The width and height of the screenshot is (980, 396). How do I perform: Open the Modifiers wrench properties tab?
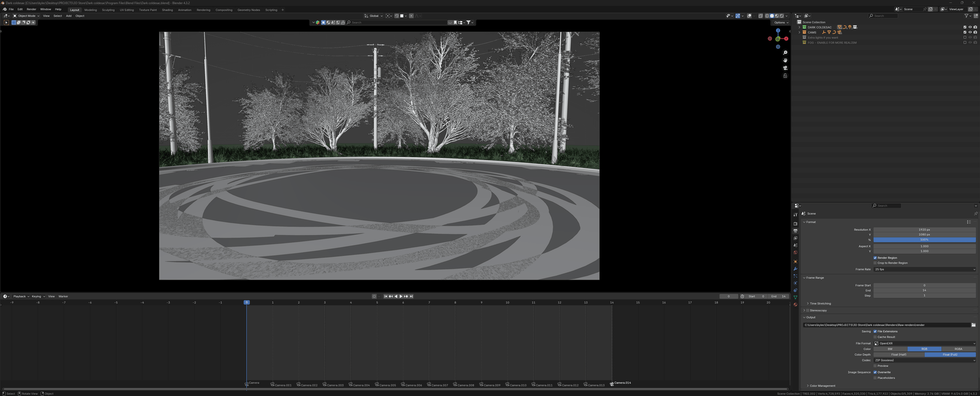796,269
